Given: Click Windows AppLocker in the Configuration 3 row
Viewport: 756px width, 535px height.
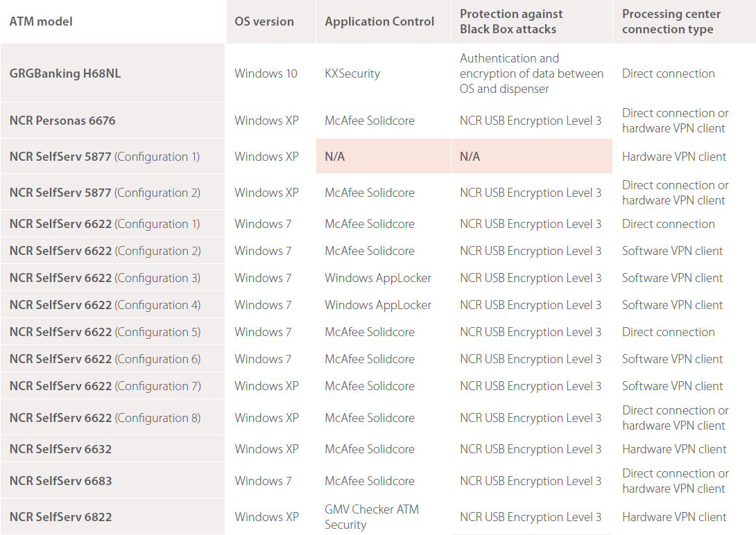Looking at the screenshot, I should (x=378, y=278).
